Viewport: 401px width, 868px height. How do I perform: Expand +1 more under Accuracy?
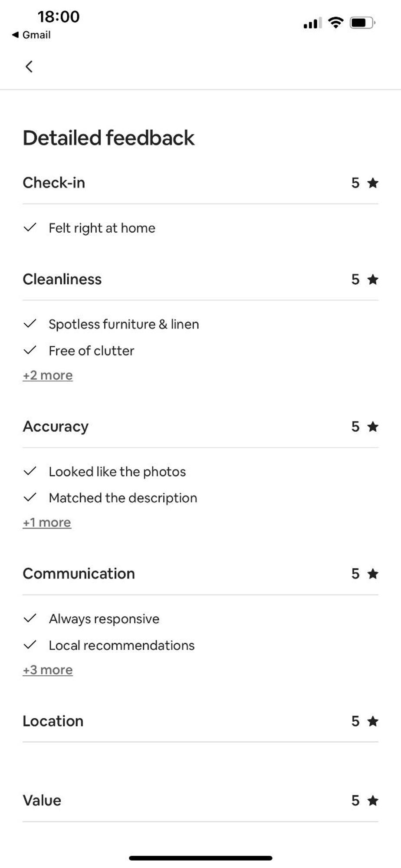coord(47,523)
